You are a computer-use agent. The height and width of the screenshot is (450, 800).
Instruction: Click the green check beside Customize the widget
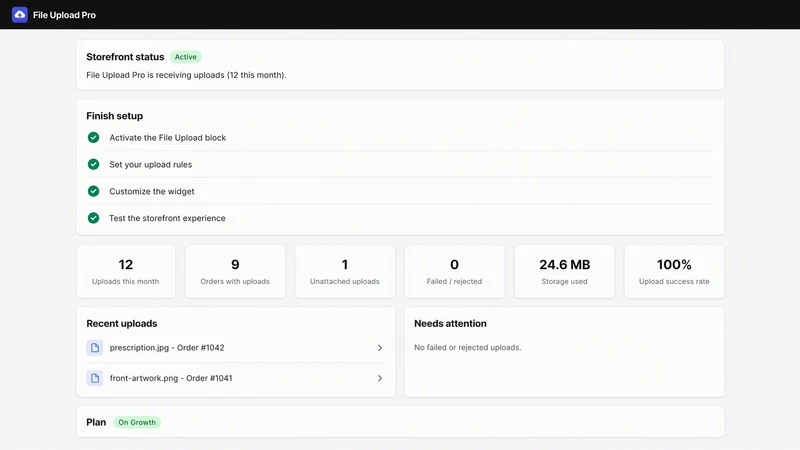click(x=93, y=191)
